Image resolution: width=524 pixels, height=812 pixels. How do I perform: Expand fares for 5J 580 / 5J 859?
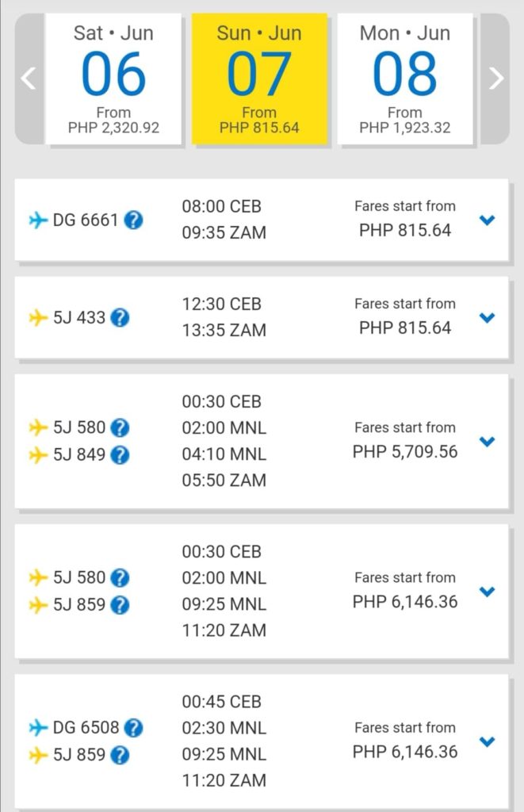(x=488, y=592)
